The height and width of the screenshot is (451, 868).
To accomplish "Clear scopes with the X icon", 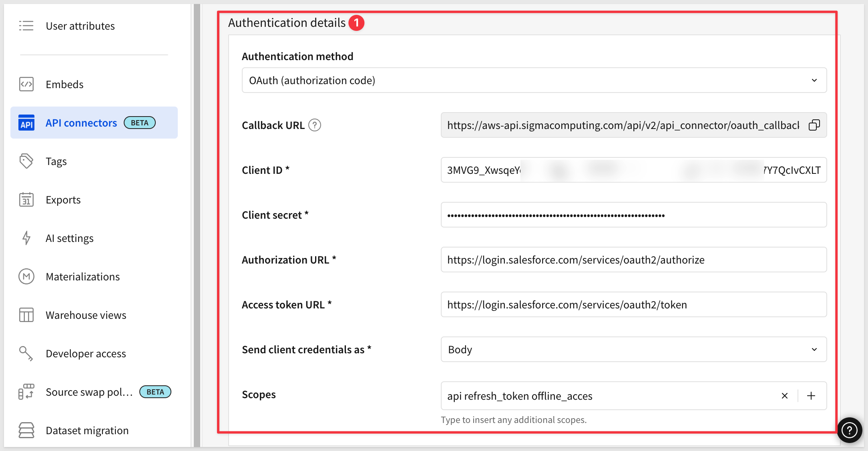I will (784, 396).
